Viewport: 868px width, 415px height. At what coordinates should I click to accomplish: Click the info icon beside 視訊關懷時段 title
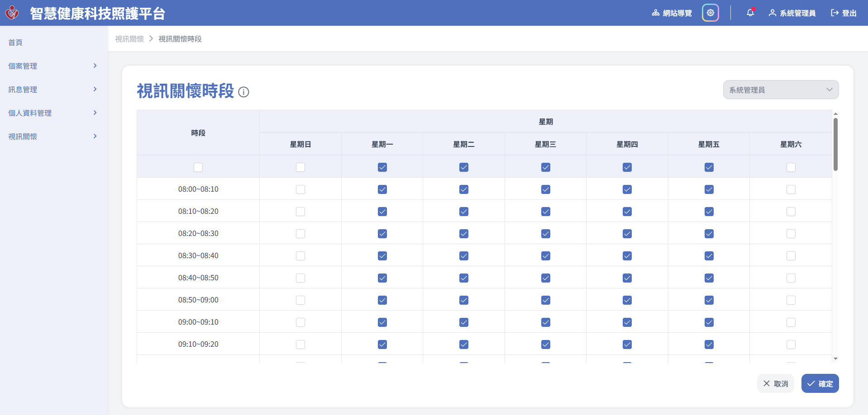243,92
